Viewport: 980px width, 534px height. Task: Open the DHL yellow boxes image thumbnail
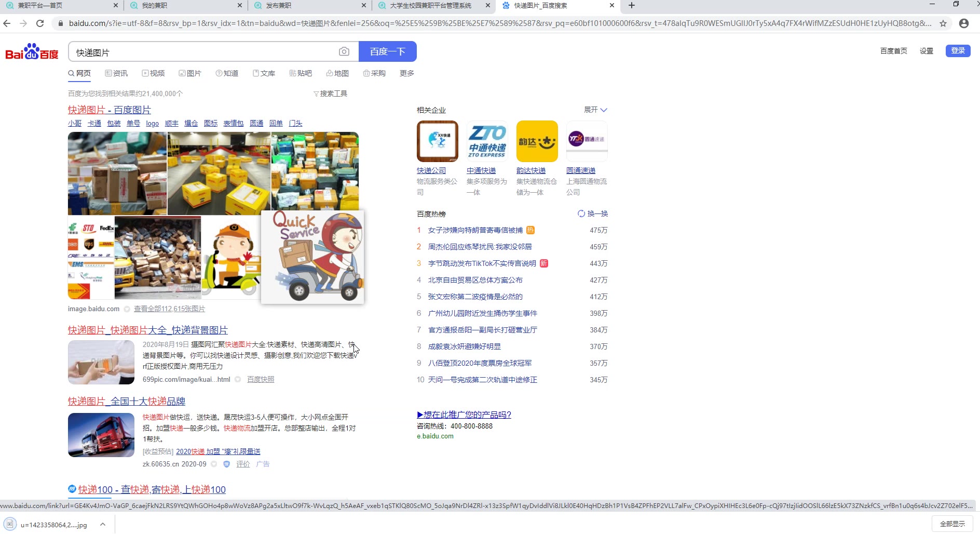(219, 173)
